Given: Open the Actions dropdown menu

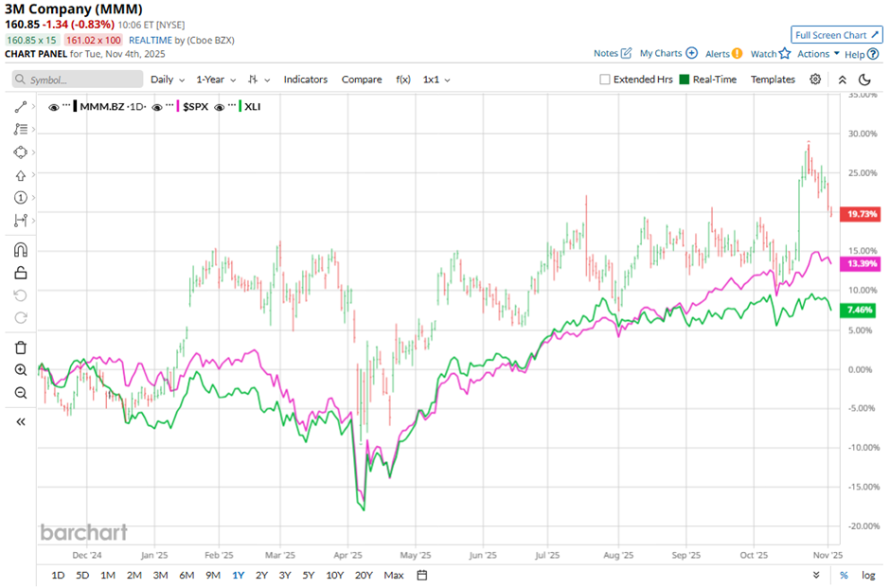Looking at the screenshot, I should click(818, 54).
